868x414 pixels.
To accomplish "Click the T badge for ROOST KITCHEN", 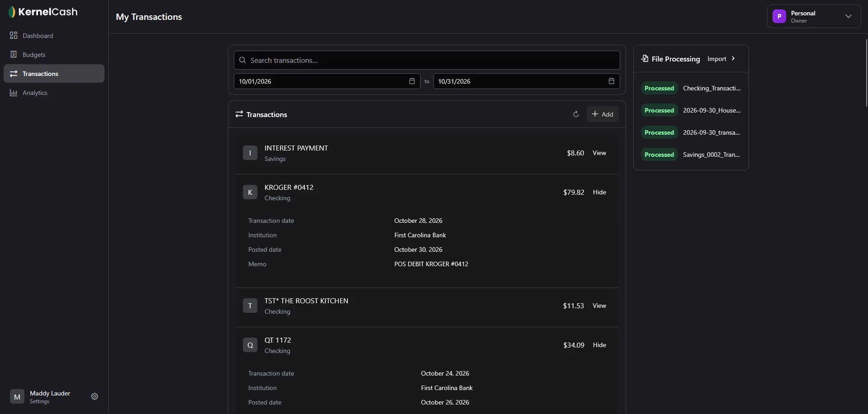I will (x=250, y=306).
